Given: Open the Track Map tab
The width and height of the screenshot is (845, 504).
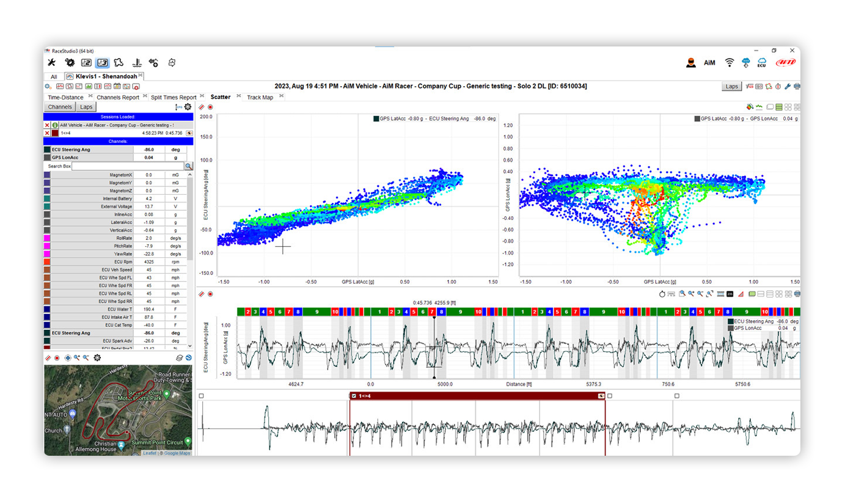Looking at the screenshot, I should tap(260, 97).
